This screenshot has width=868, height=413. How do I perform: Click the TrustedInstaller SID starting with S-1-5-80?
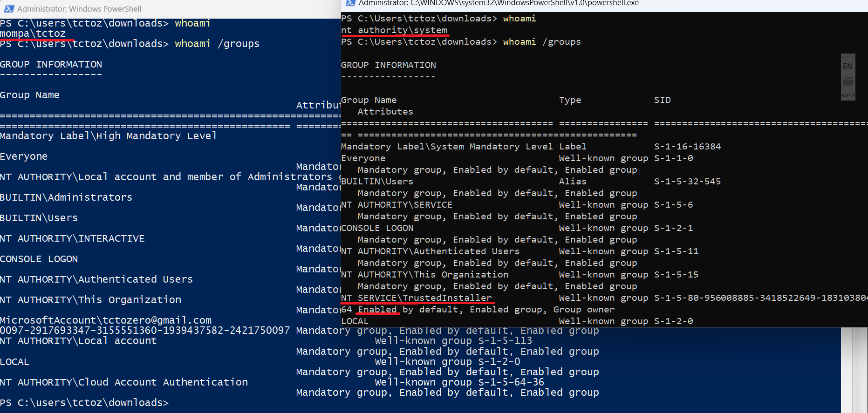coord(761,298)
